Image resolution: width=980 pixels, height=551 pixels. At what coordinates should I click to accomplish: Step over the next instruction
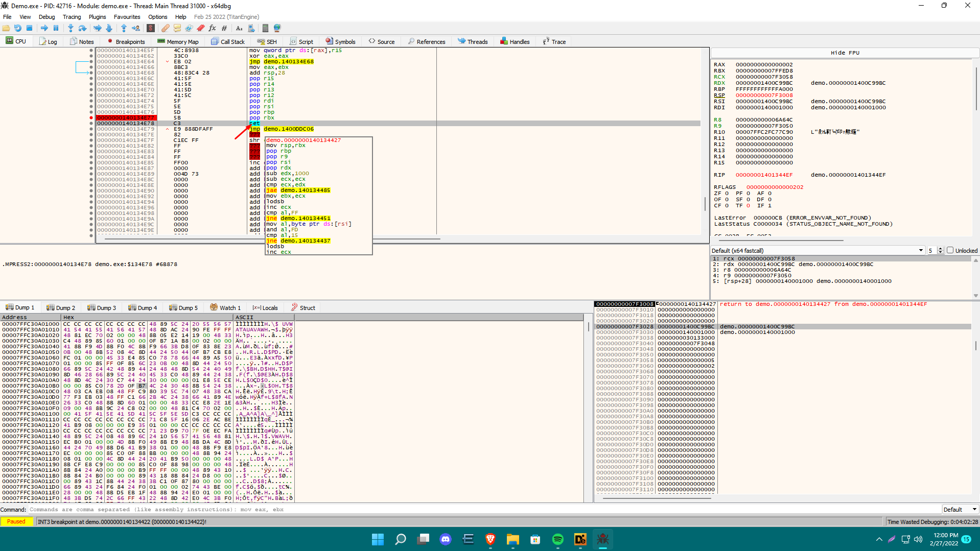coord(82,28)
